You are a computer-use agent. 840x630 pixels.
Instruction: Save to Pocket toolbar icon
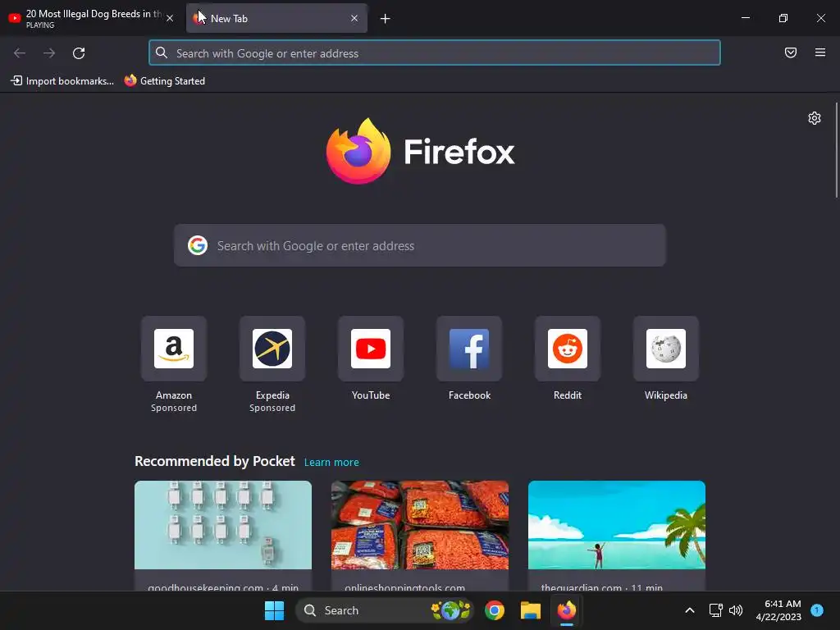coord(791,52)
